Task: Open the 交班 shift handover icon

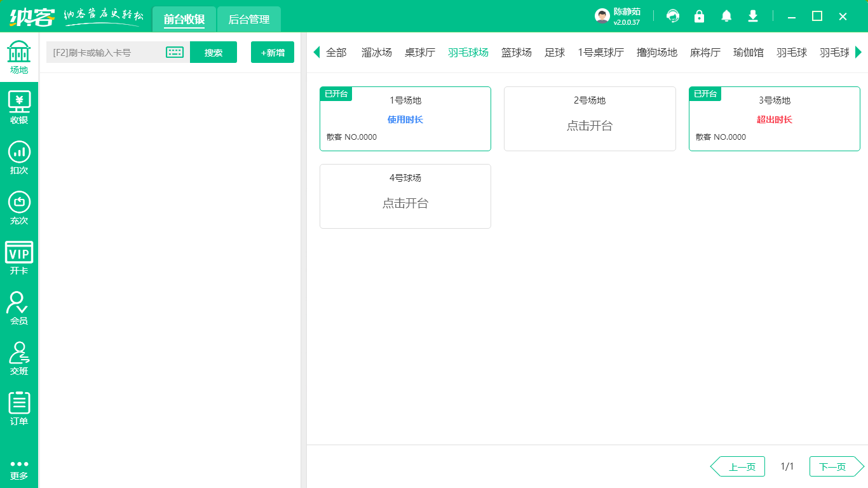Action: pyautogui.click(x=19, y=358)
